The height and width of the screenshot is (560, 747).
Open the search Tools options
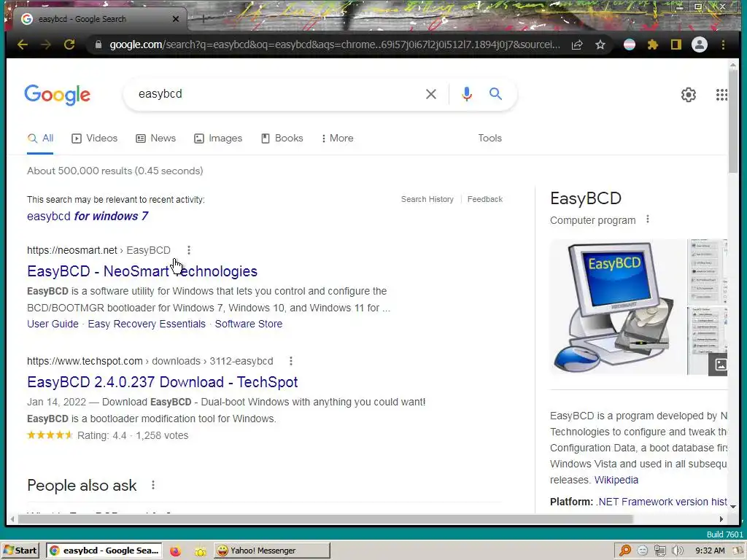[x=489, y=138]
